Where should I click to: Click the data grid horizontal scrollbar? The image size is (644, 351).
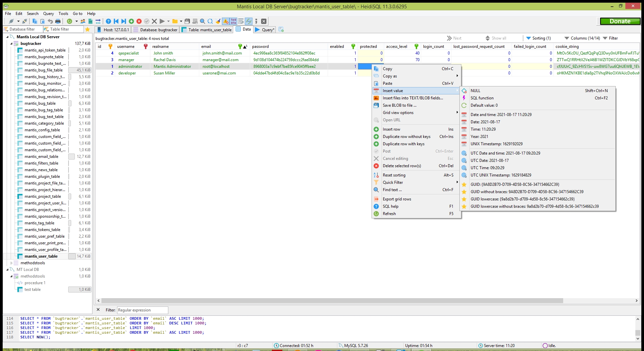(333, 301)
